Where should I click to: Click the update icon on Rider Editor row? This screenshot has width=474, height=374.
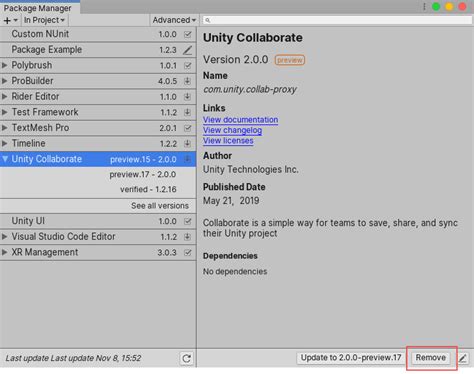[188, 97]
